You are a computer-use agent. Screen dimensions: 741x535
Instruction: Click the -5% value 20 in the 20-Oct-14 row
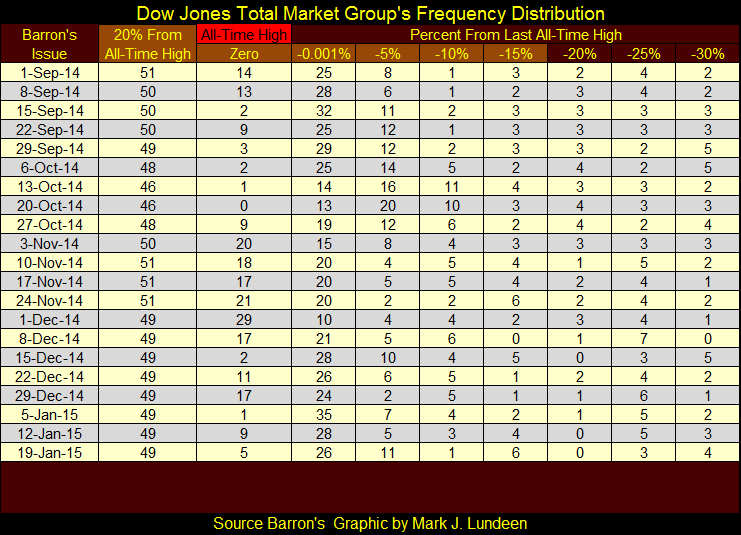(388, 206)
